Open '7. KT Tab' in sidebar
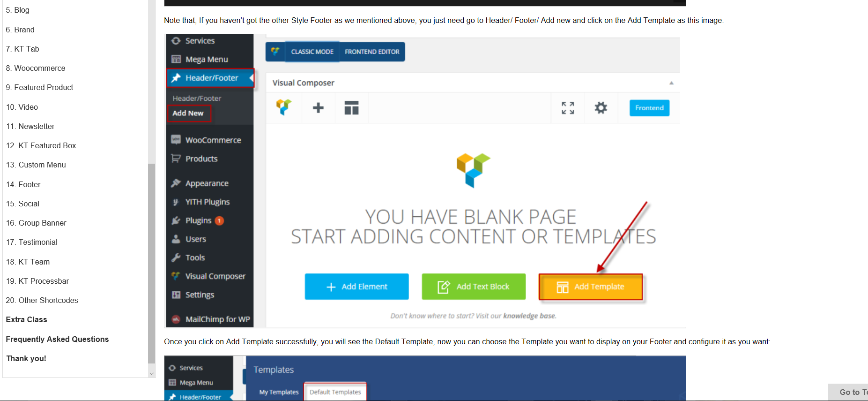 pos(22,49)
